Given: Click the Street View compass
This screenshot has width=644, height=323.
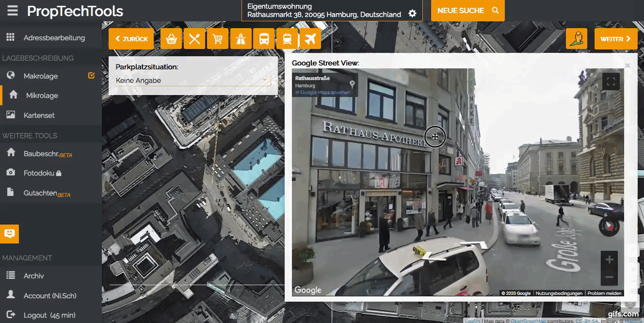Looking at the screenshot, I should (609, 226).
